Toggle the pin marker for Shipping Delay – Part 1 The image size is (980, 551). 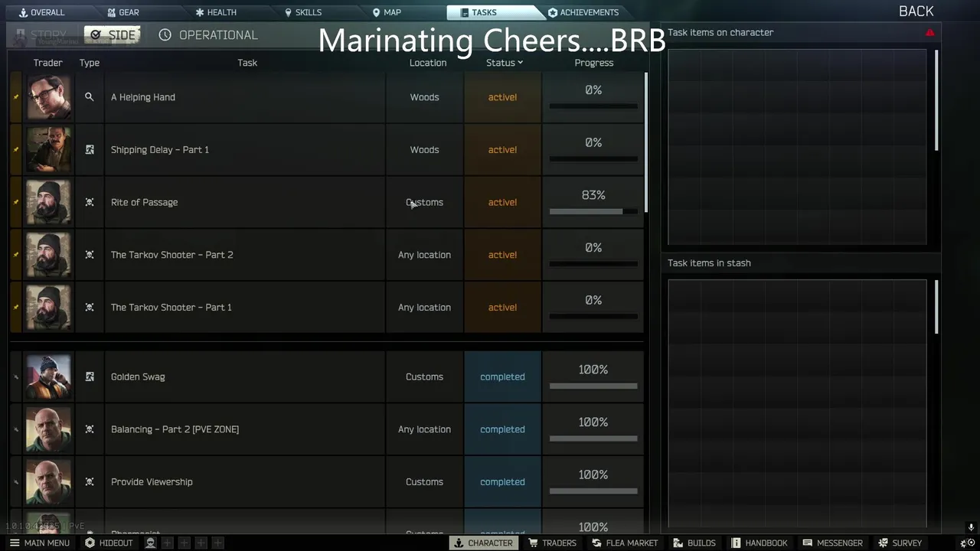point(16,150)
